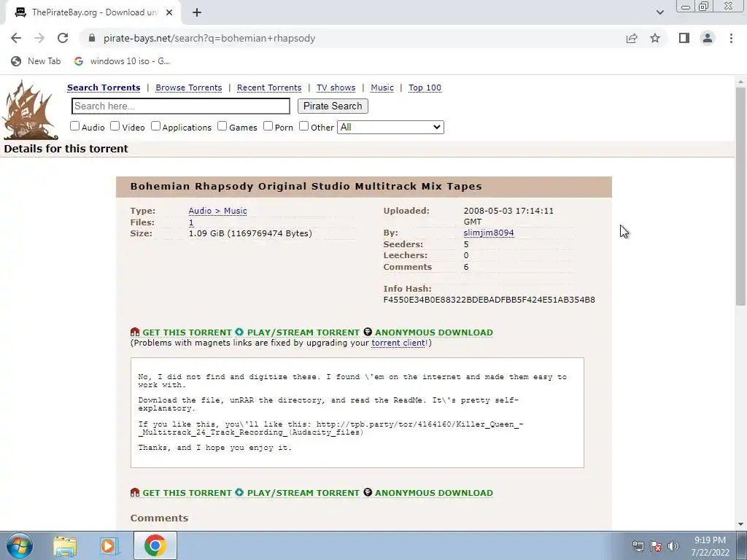This screenshot has width=747, height=560.
Task: Click the lower Play/Stream torrent icon
Action: click(239, 492)
